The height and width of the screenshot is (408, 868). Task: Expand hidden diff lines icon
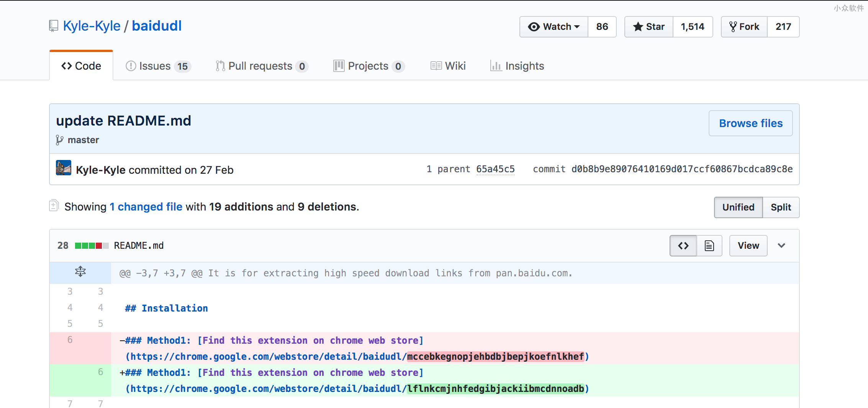pos(80,273)
